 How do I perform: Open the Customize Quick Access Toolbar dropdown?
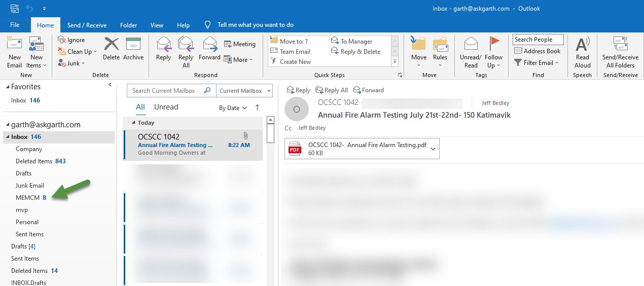coord(45,9)
